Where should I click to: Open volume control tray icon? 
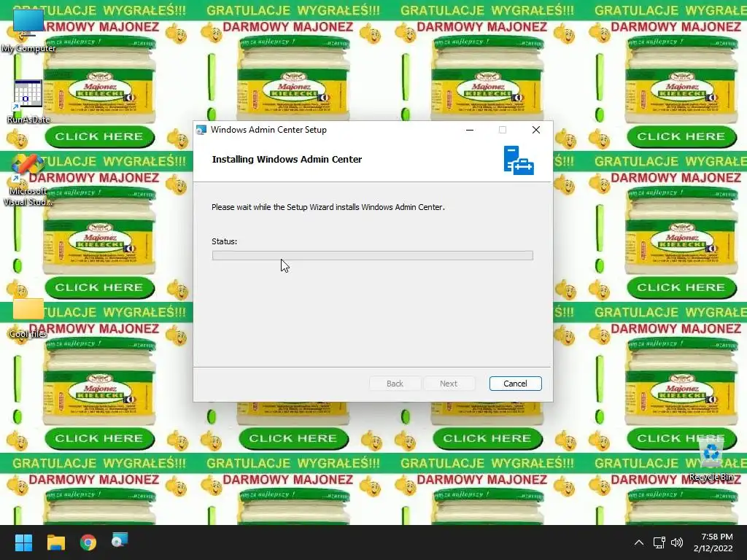tap(677, 542)
